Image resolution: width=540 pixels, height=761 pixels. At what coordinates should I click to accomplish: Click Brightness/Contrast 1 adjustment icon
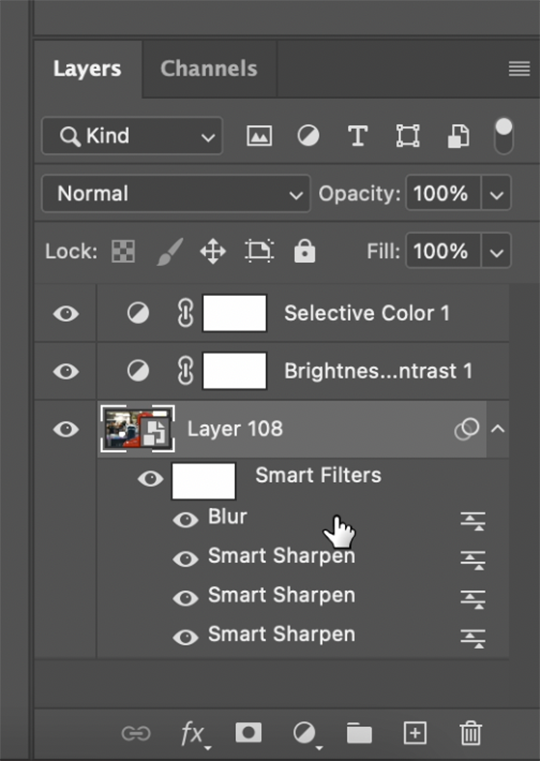coord(138,371)
